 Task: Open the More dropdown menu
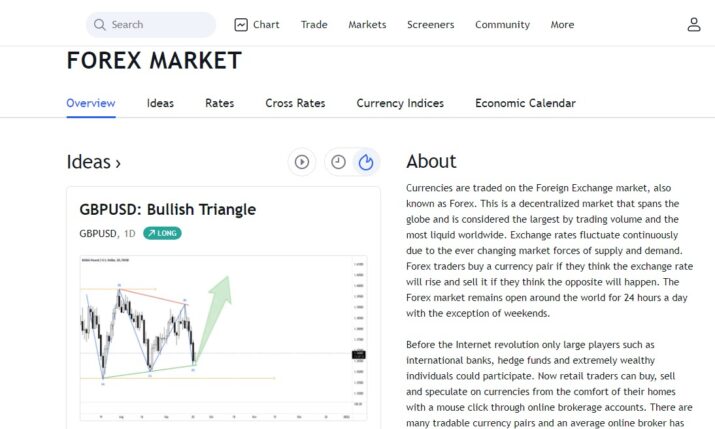562,25
